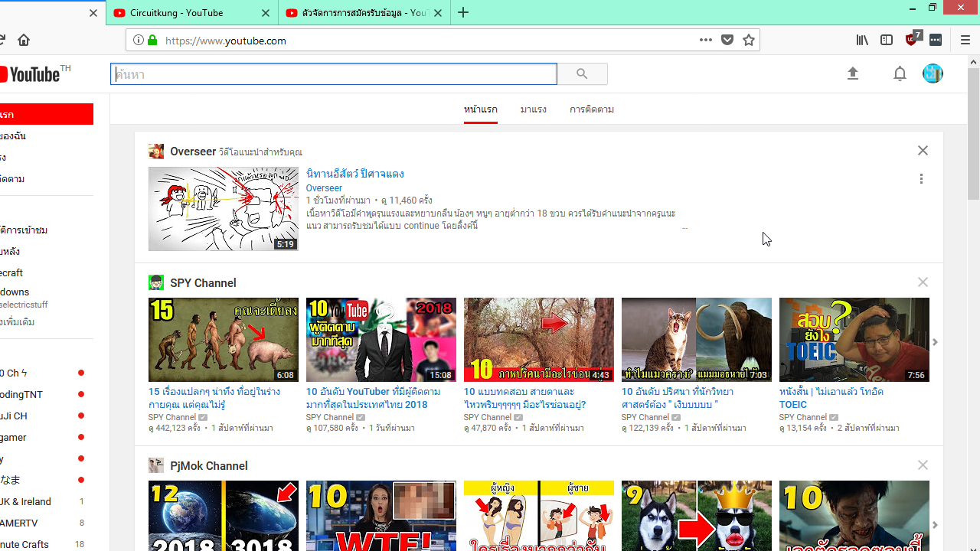This screenshot has width=980, height=551.
Task: Bookmark this page with the star icon
Action: point(749,40)
